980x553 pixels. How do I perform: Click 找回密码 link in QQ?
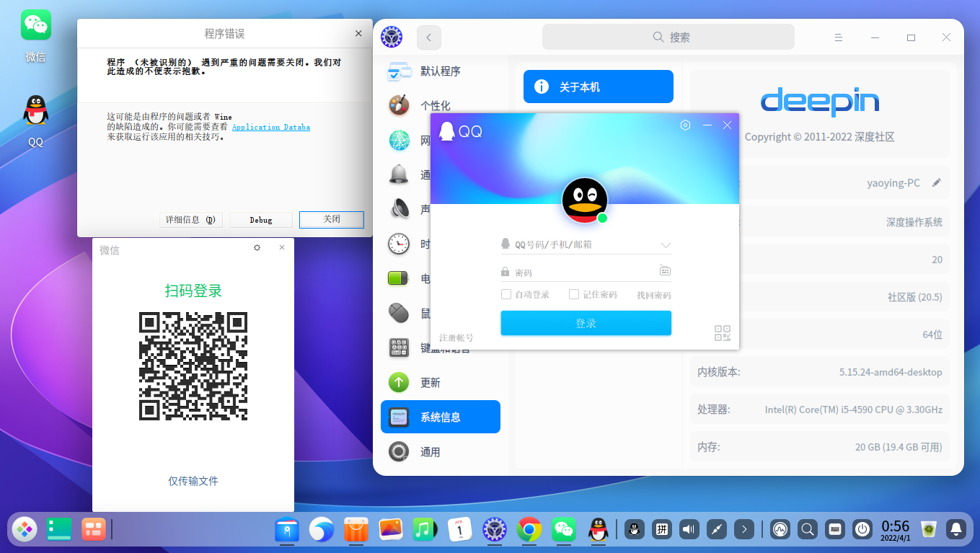pyautogui.click(x=654, y=295)
